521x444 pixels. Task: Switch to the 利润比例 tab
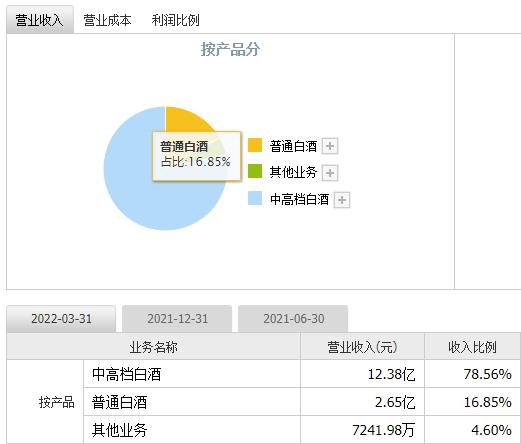coord(175,20)
